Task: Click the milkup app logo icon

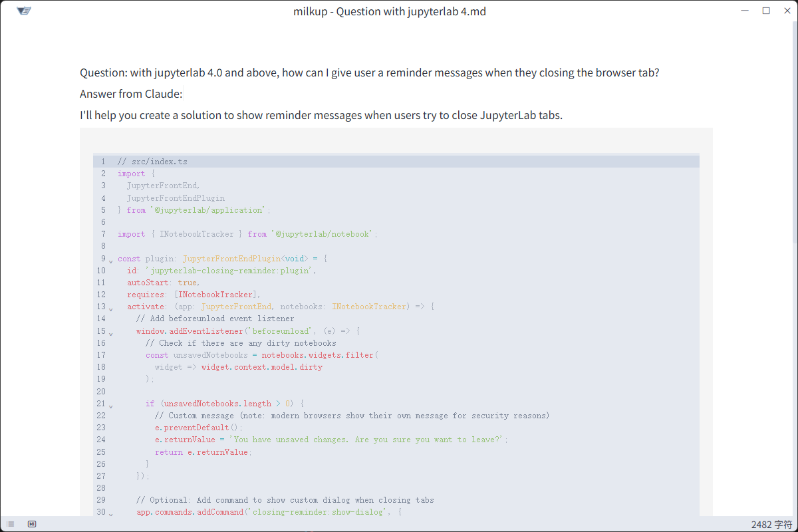Action: pyautogui.click(x=25, y=11)
